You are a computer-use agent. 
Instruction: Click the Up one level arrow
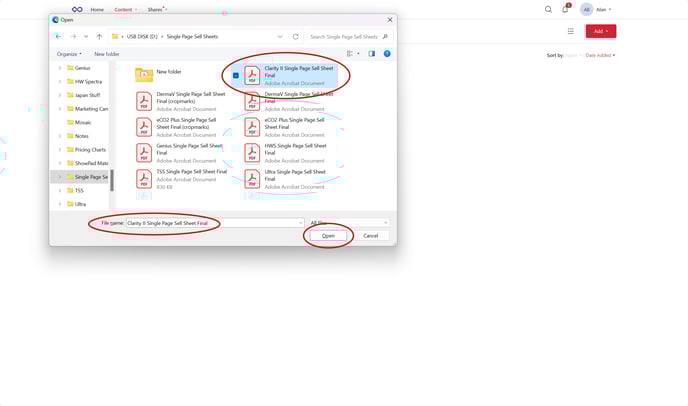point(99,36)
